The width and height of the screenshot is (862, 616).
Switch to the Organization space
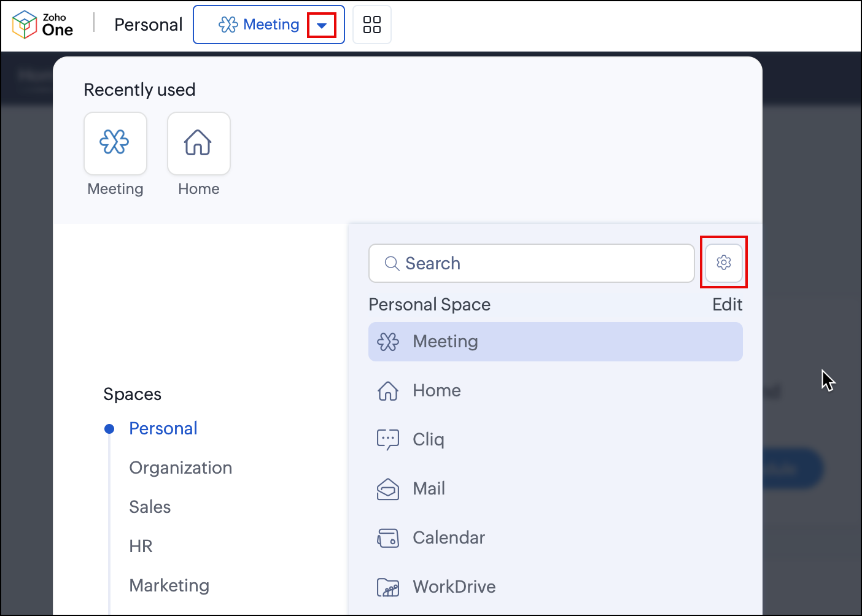(181, 468)
